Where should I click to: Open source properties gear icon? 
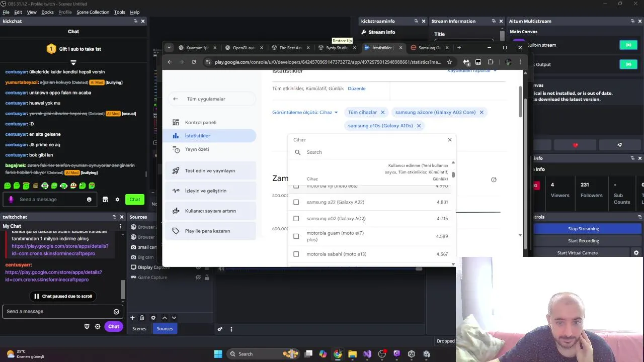pos(153,318)
